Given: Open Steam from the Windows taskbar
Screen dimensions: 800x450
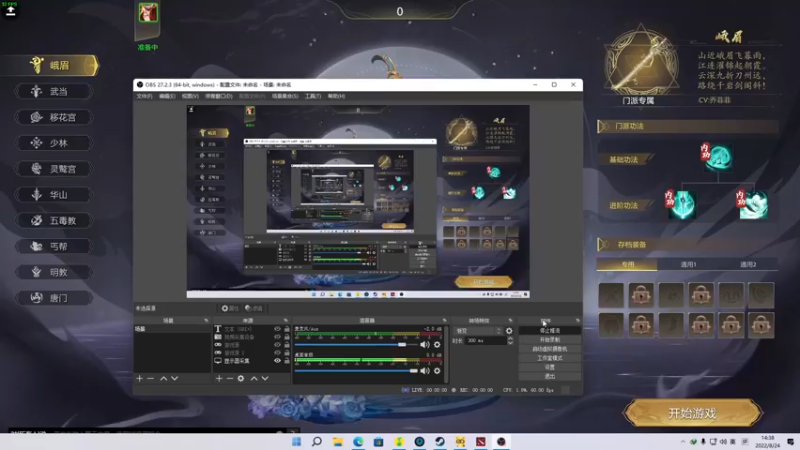Looking at the screenshot, I should (x=439, y=442).
